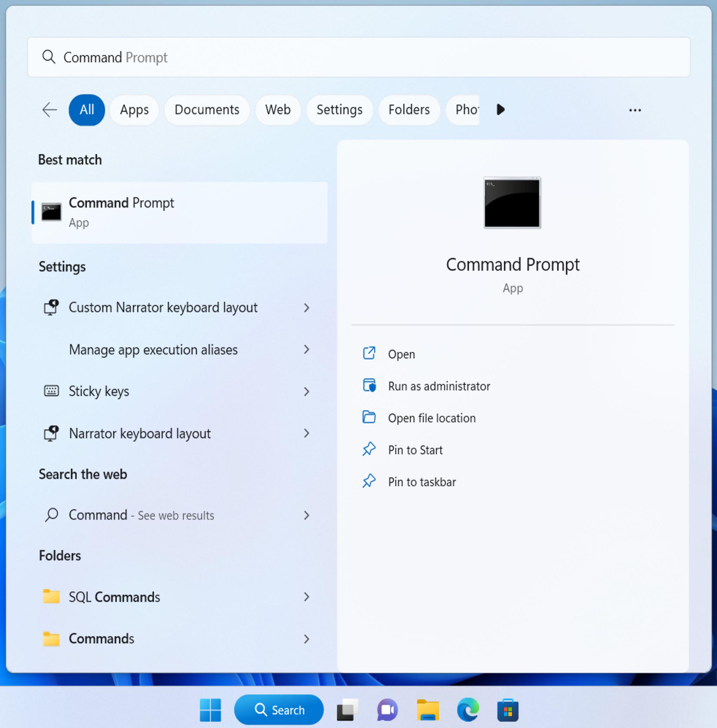Expand the Sticky keys result chevron
Image resolution: width=717 pixels, height=728 pixels.
pyautogui.click(x=307, y=391)
